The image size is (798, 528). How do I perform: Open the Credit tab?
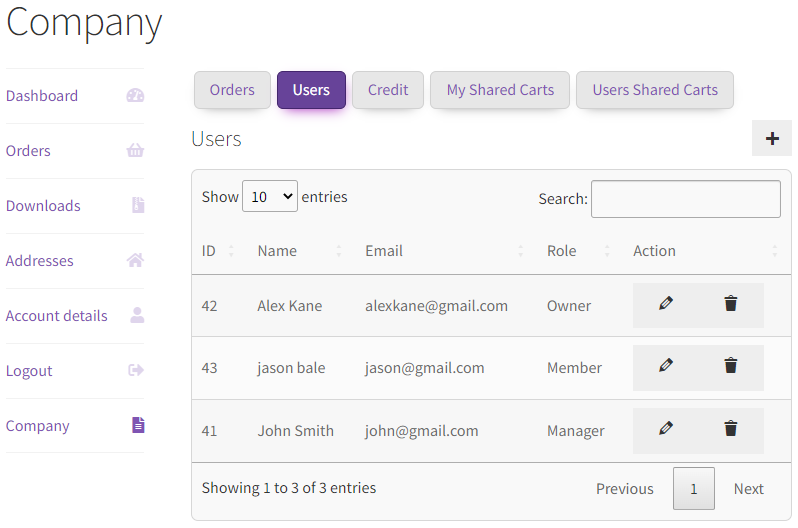[x=388, y=90]
